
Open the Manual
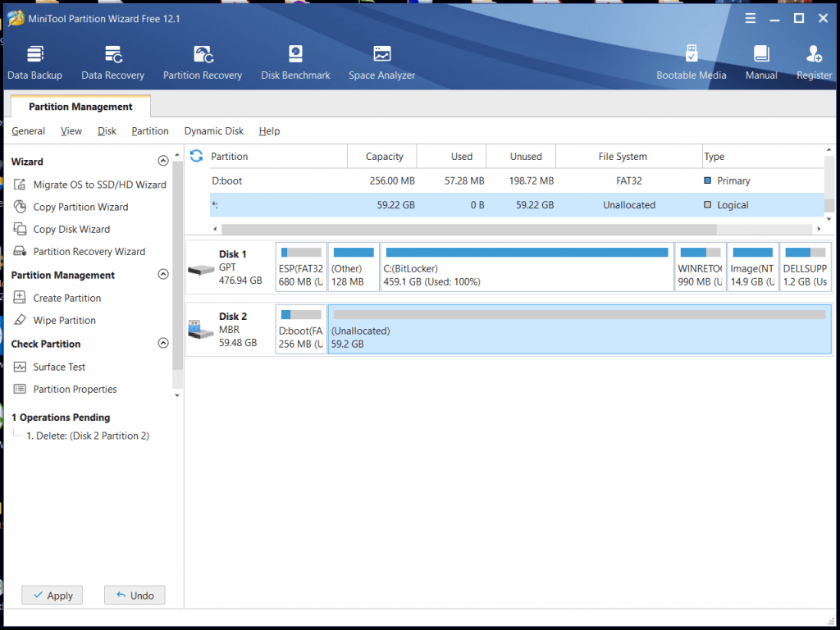tap(761, 63)
